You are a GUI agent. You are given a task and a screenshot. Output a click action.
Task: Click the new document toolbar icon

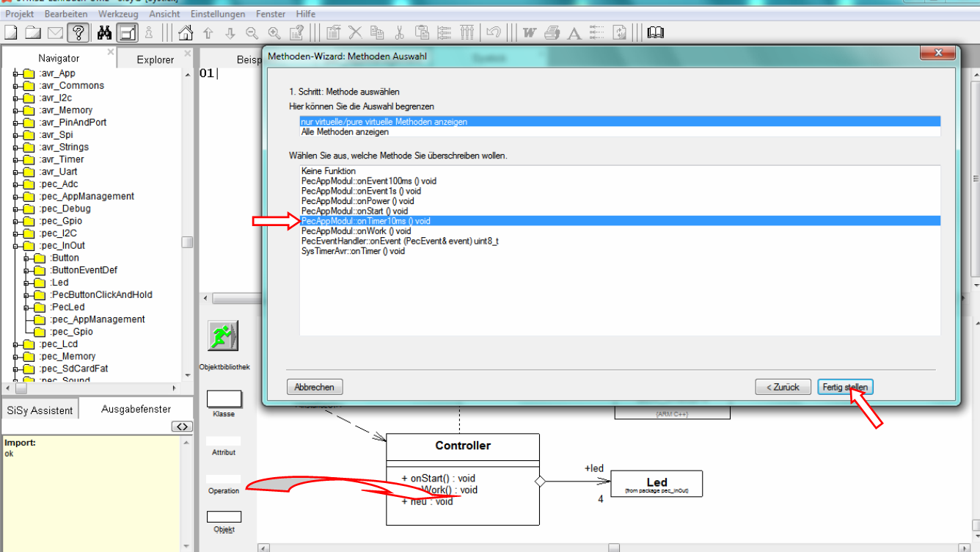pyautogui.click(x=11, y=32)
